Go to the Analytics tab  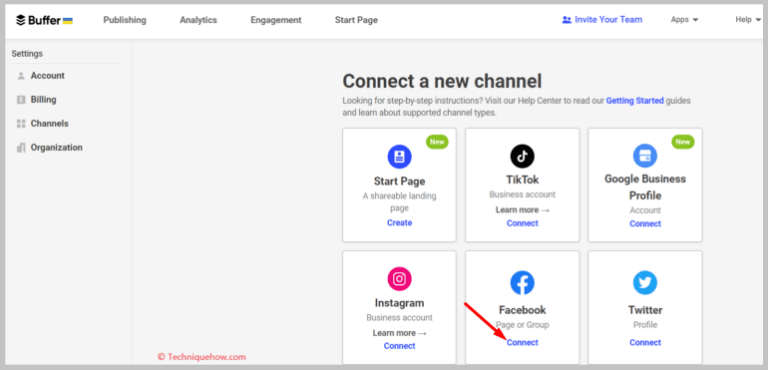click(x=198, y=20)
